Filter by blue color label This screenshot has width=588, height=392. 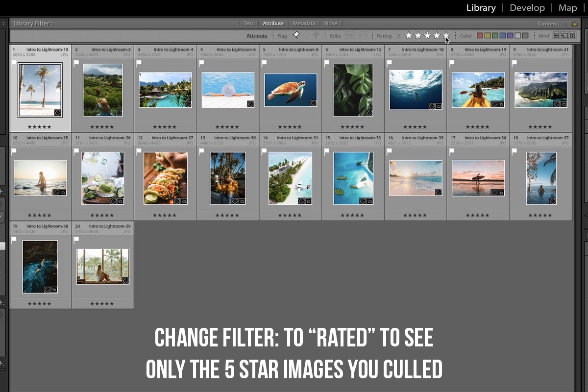point(503,36)
